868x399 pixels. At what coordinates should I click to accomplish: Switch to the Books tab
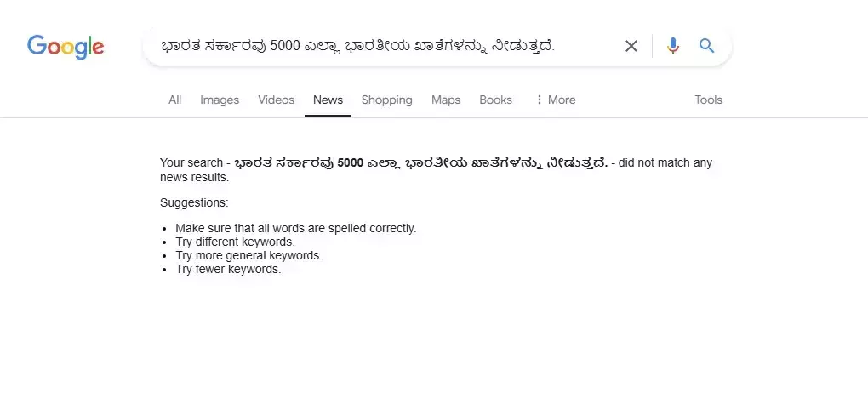(x=495, y=100)
